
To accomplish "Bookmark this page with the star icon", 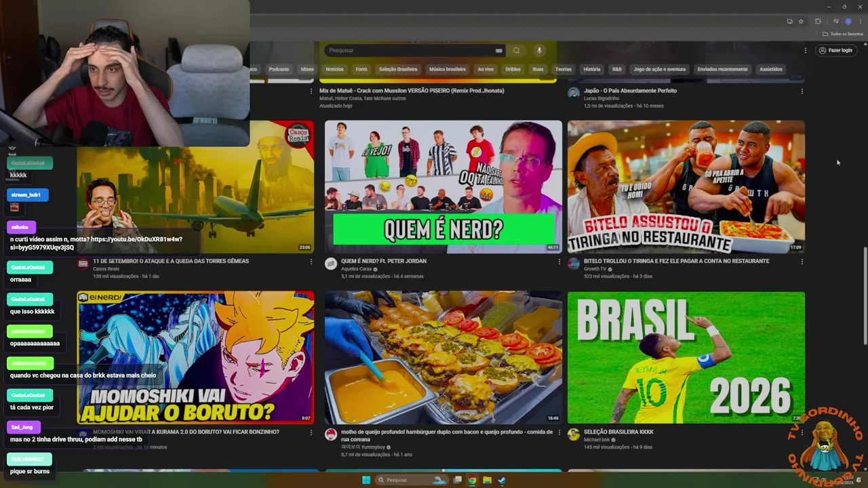I will click(x=801, y=21).
